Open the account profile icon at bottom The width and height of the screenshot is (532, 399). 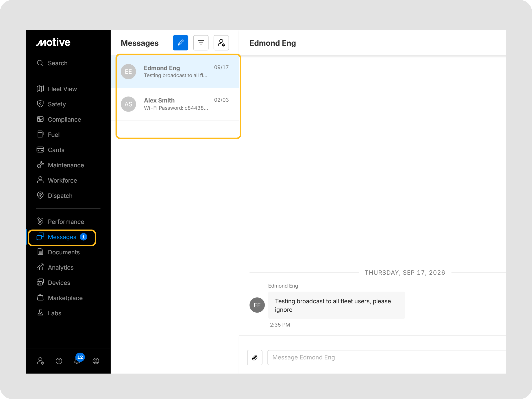[96, 361]
